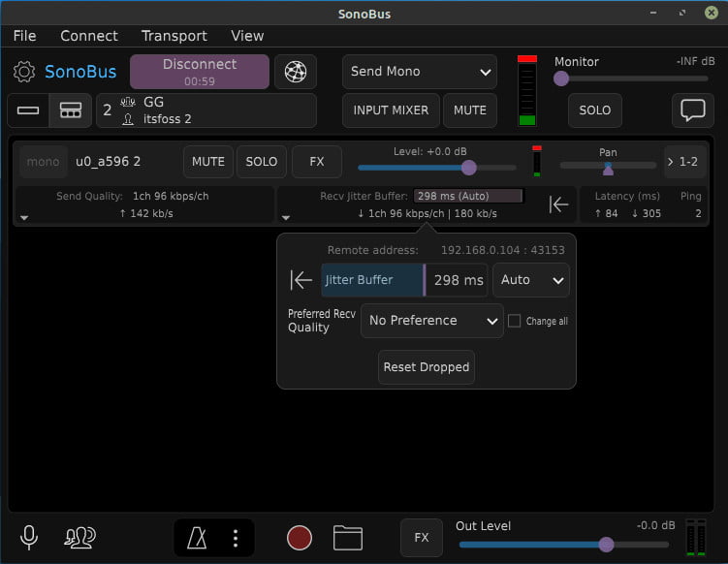The image size is (728, 564).
Task: Solo the u0_a596 2 peer
Action: tap(262, 162)
